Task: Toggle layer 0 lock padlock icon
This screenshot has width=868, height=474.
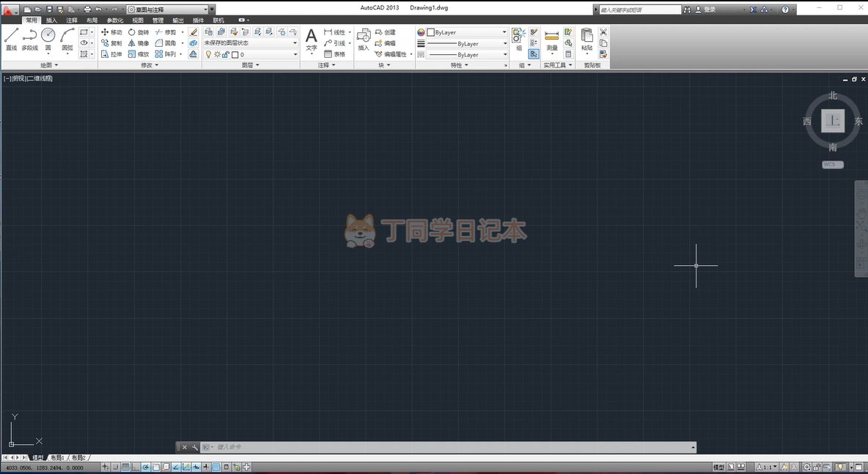Action: [226, 54]
